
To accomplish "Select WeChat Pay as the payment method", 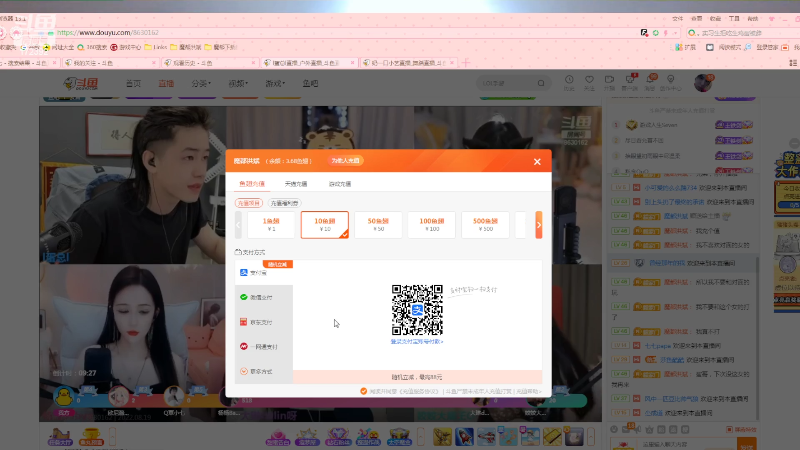I will click(264, 297).
